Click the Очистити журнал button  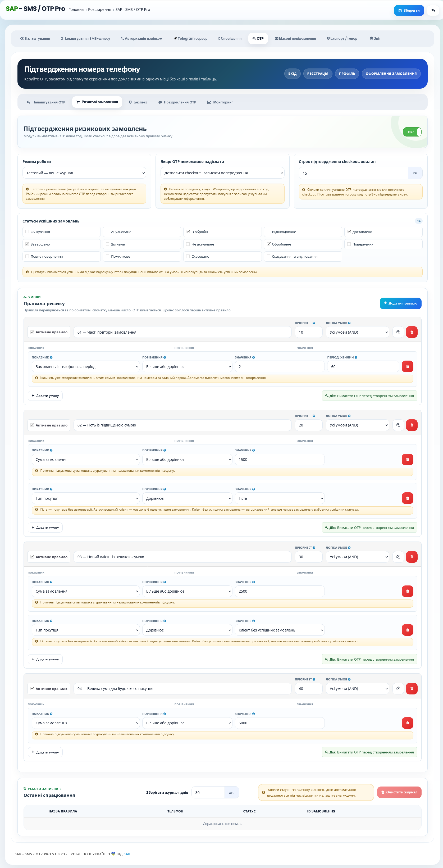[399, 792]
